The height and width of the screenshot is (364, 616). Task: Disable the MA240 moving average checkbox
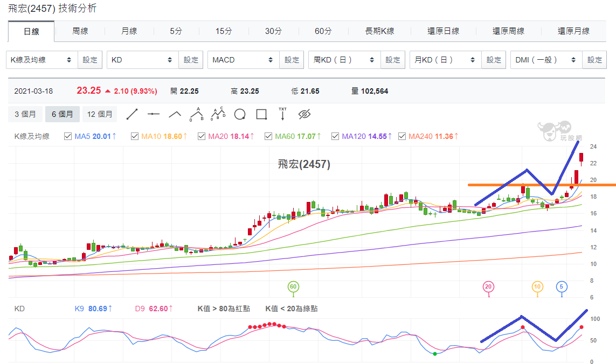click(402, 136)
